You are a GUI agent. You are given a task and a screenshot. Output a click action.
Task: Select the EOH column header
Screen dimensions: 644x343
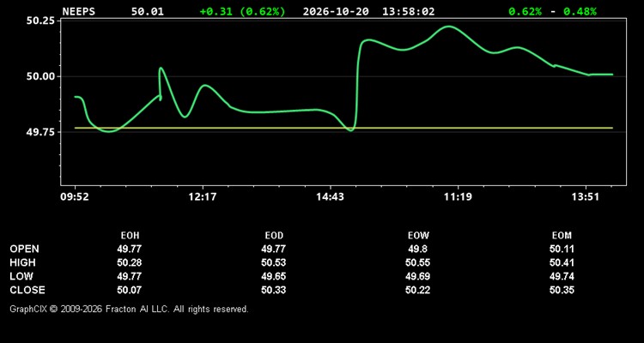[x=130, y=236]
